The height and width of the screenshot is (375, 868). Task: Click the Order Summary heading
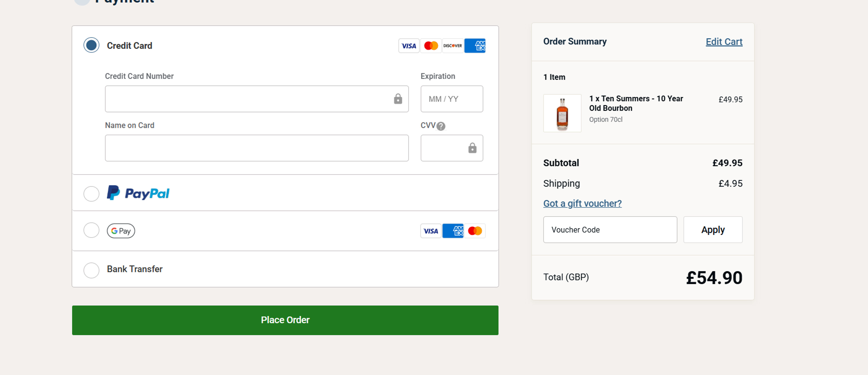coord(575,41)
